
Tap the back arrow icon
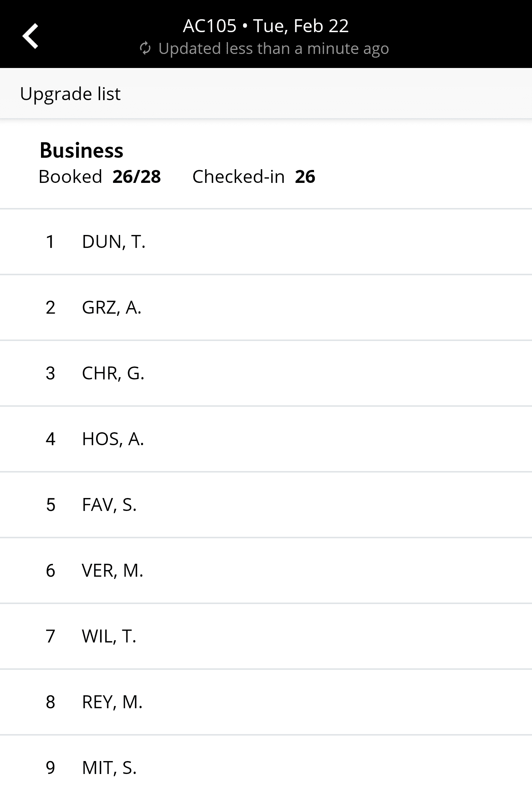pyautogui.click(x=30, y=36)
